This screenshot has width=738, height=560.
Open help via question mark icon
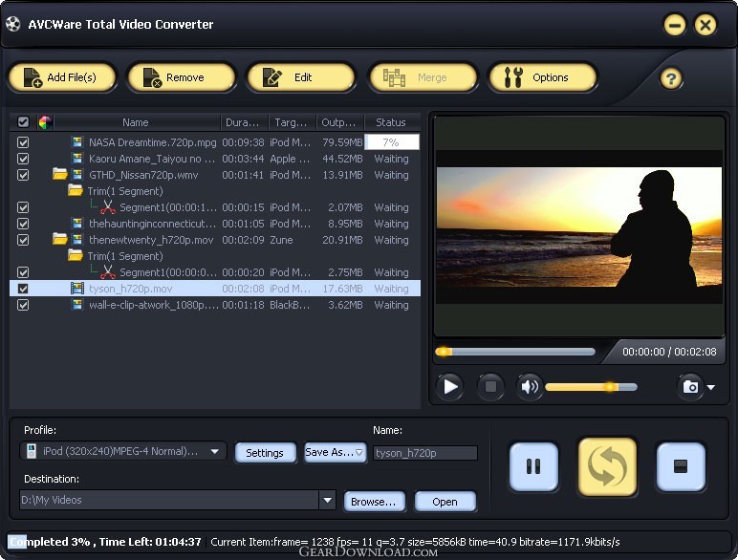671,78
